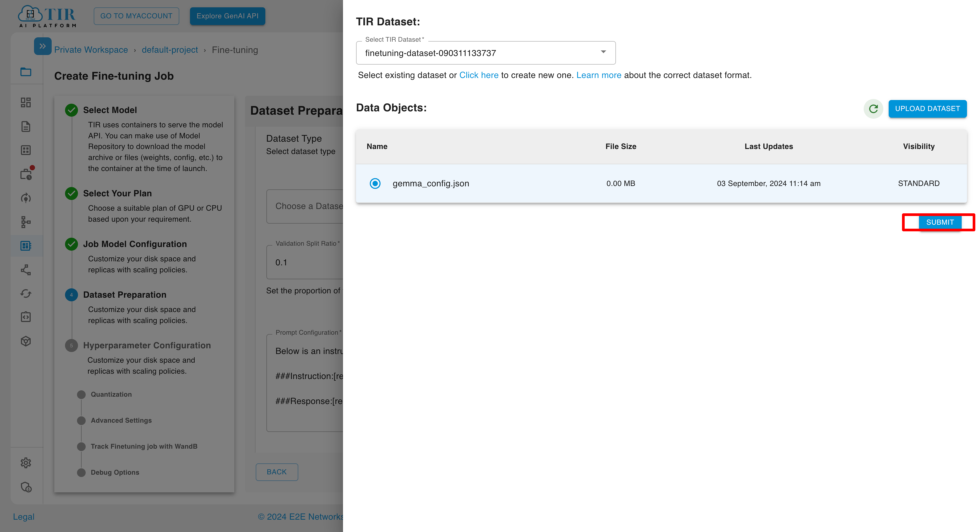The height and width of the screenshot is (532, 980).
Task: Click the step 5 circle for Hyperparameter Configuration
Action: coord(72,346)
